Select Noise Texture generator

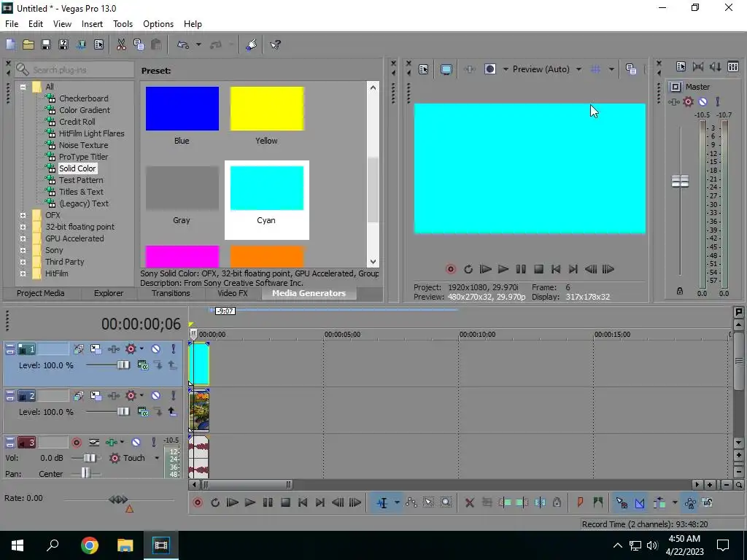[83, 145]
